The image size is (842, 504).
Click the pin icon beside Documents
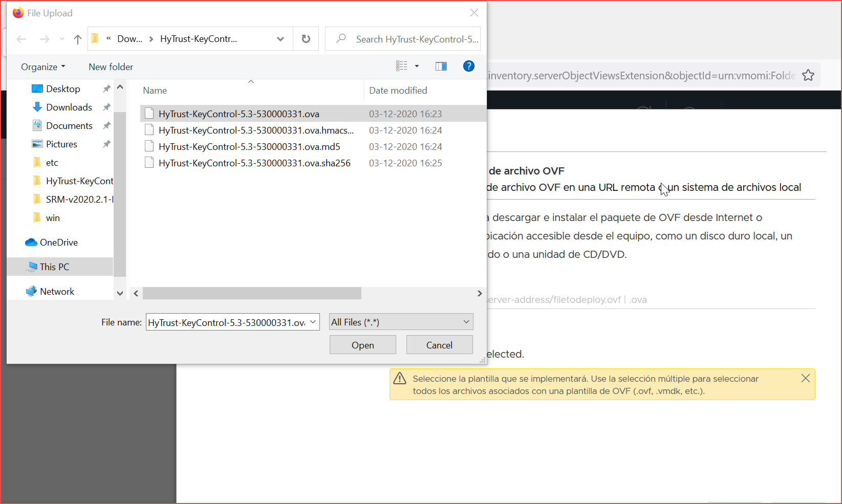(x=106, y=126)
